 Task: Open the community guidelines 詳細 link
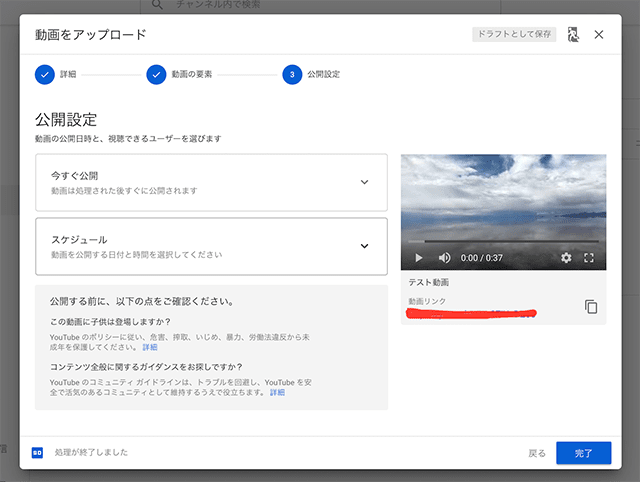[277, 393]
